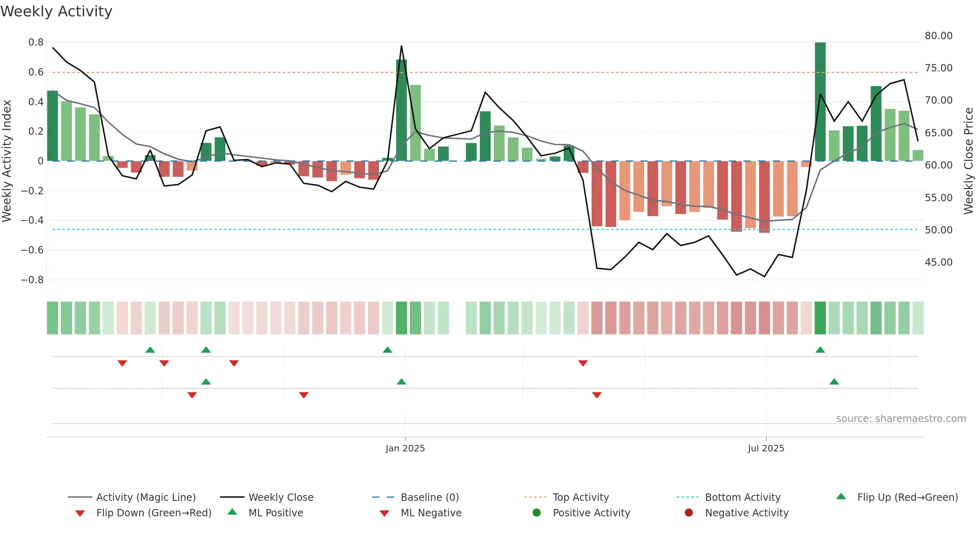Click the 65.00 price axis label
This screenshot has height=551, width=980.
(938, 133)
